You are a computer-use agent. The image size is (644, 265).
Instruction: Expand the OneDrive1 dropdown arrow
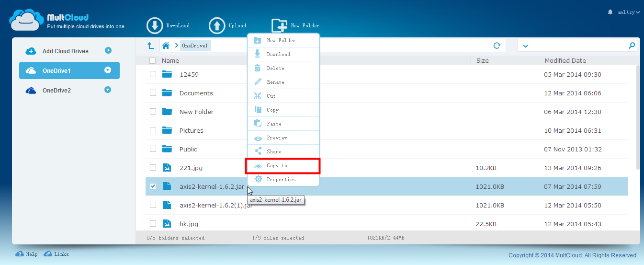tap(108, 70)
